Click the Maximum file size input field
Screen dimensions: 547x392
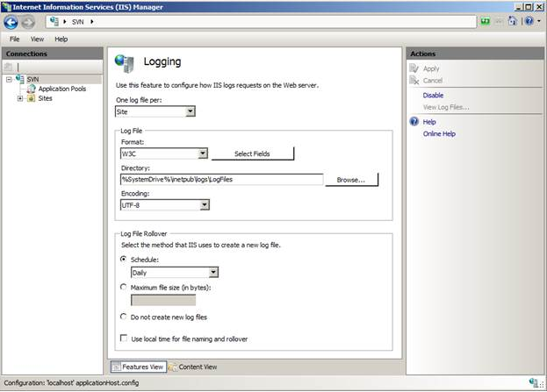163,300
